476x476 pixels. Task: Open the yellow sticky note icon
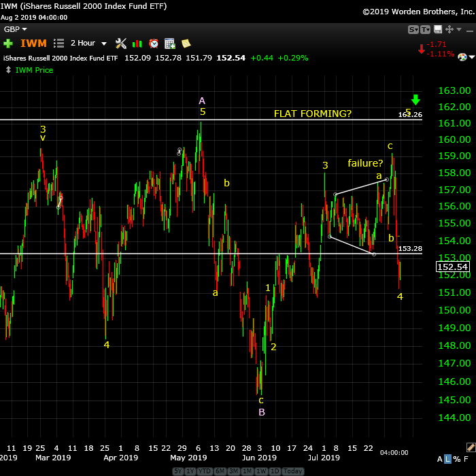tap(186, 44)
